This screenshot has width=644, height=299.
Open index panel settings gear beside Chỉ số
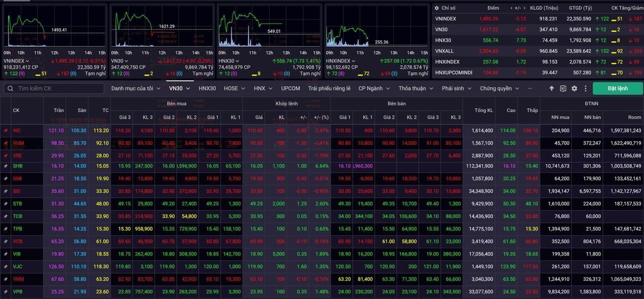click(436, 8)
